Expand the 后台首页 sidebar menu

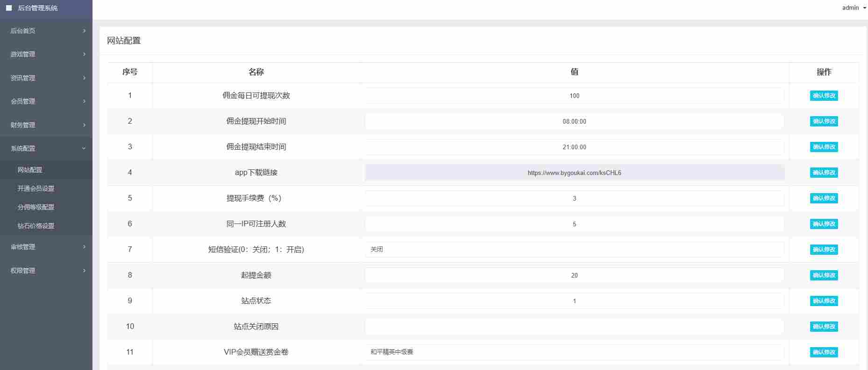(x=46, y=31)
